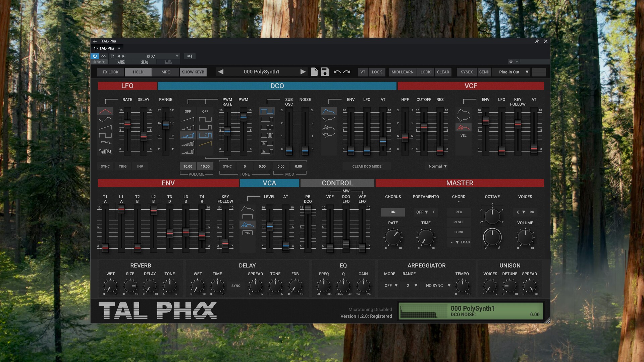The height and width of the screenshot is (362, 644).
Task: Select the LFO random noise waveform icon
Action: pyautogui.click(x=105, y=152)
